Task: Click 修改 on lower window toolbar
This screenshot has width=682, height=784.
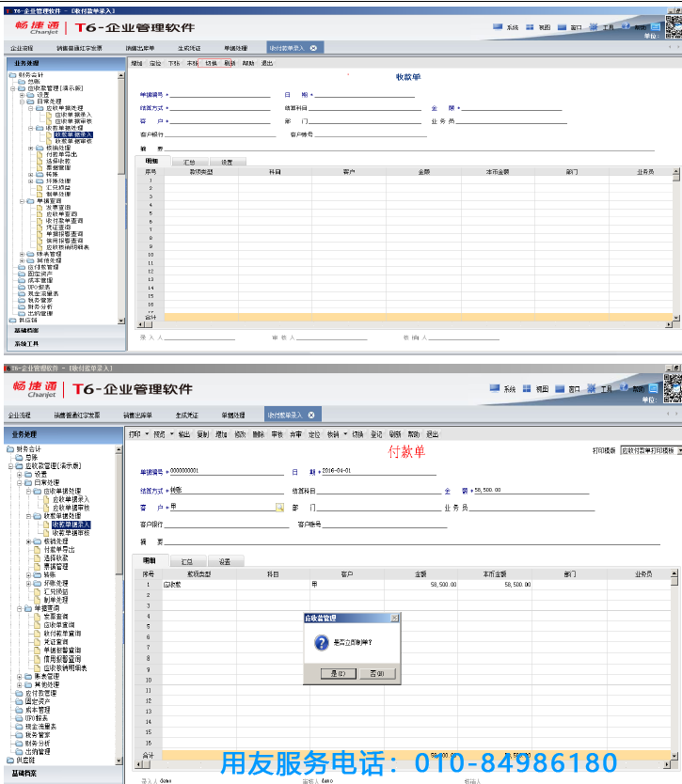Action: click(x=240, y=434)
